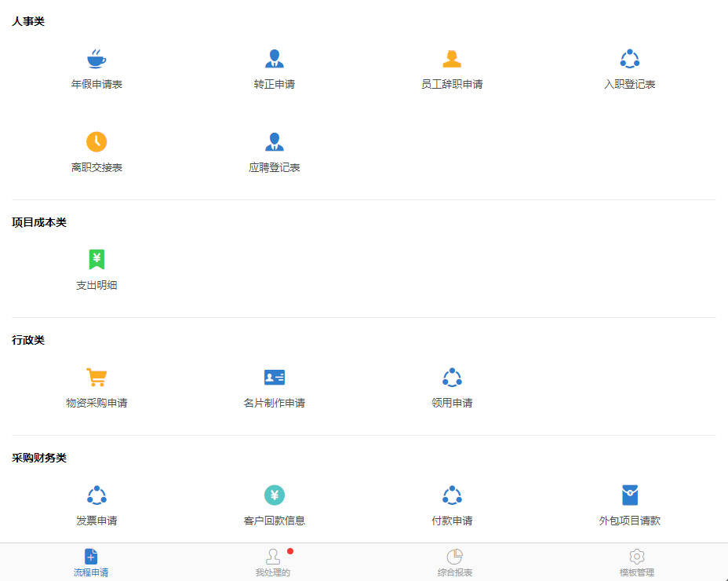Switch to the 流程申请 tab

91,563
